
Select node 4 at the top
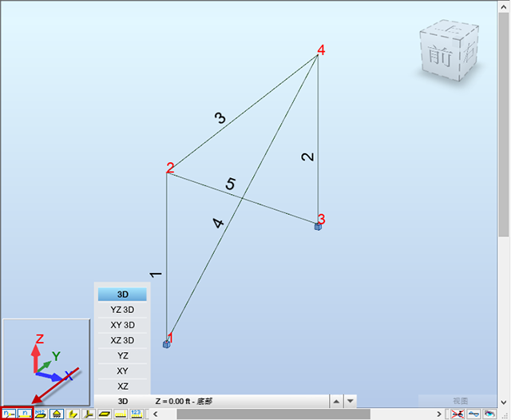tap(321, 50)
